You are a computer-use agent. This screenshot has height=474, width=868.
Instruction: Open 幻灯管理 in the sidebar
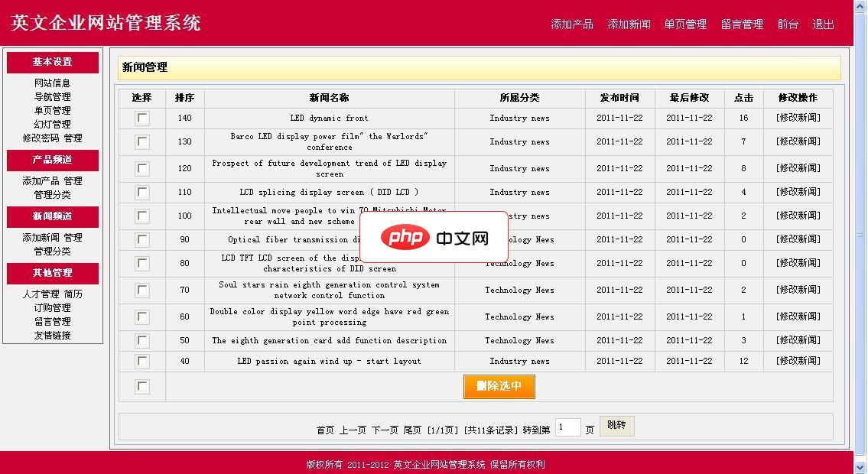[x=52, y=125]
